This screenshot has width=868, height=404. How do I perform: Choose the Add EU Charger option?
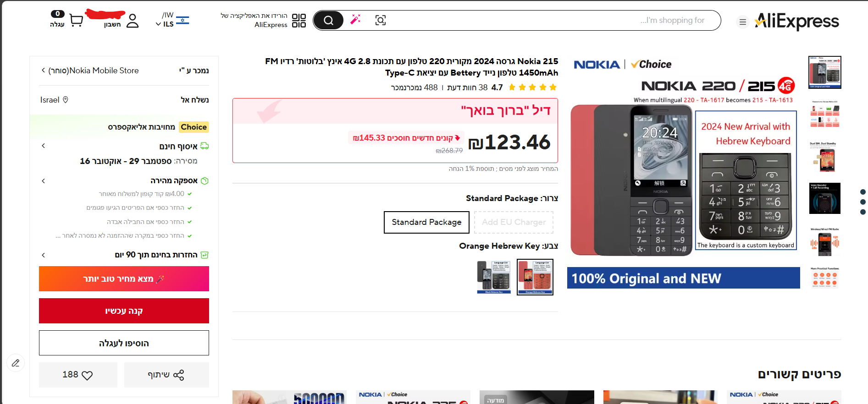point(514,222)
